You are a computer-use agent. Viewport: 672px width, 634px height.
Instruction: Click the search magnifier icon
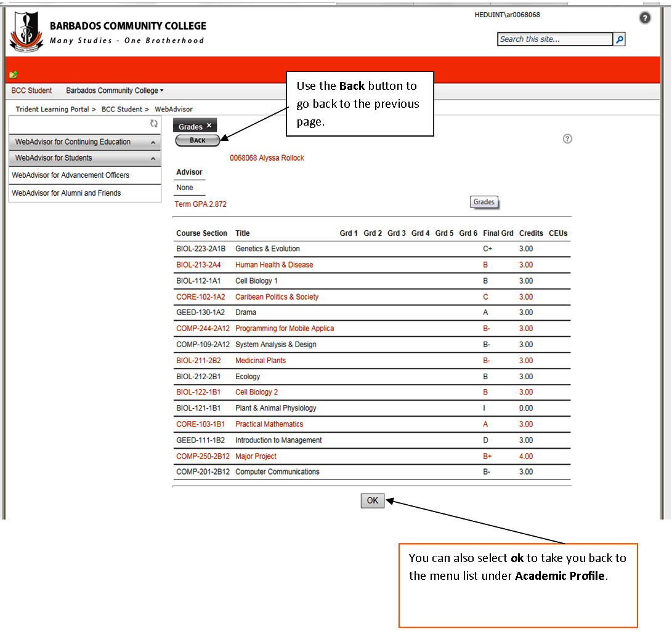pos(620,39)
